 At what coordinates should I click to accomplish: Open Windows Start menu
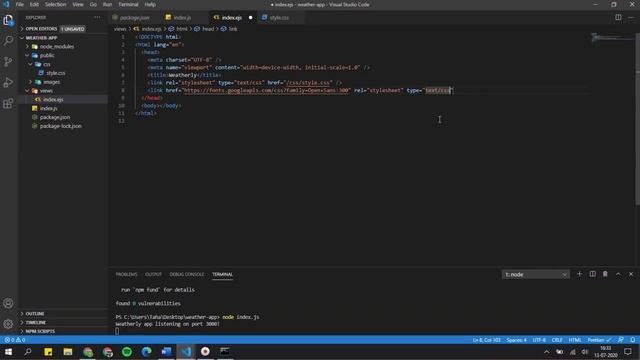pos(8,351)
